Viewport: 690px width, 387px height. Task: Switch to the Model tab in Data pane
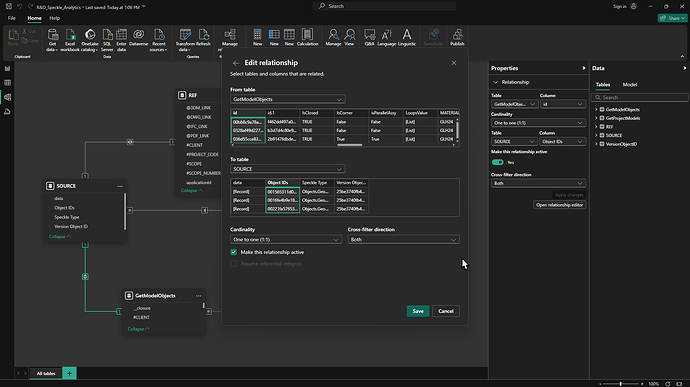click(630, 85)
